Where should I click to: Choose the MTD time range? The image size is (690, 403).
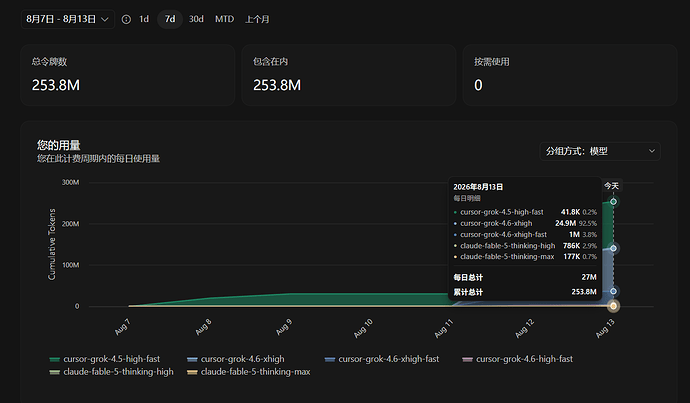(x=224, y=19)
